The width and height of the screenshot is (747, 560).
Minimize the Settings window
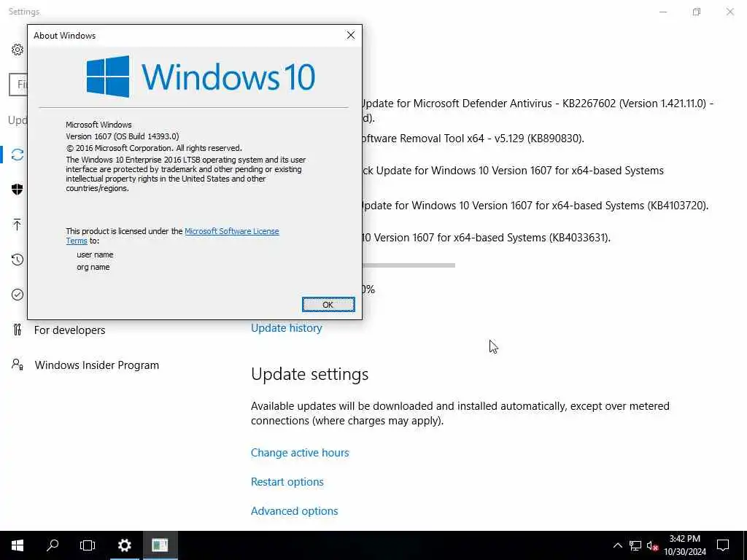(x=662, y=12)
